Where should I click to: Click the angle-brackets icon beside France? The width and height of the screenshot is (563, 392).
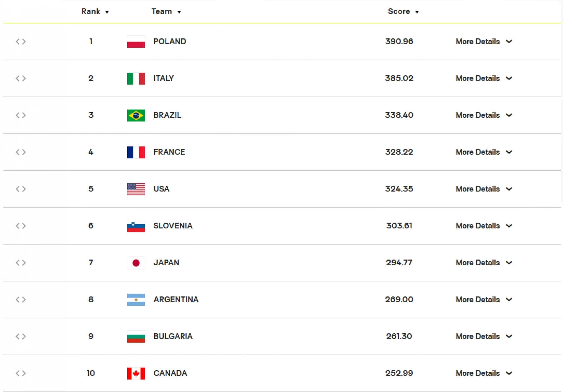point(21,152)
